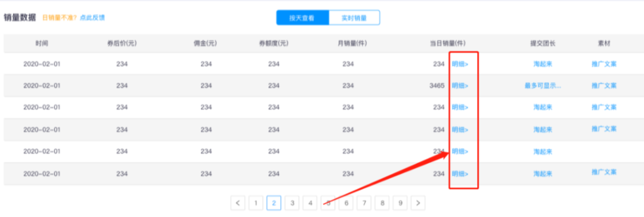The width and height of the screenshot is (644, 217).
Task: Jump to page 1 in pagination
Action: click(x=256, y=203)
